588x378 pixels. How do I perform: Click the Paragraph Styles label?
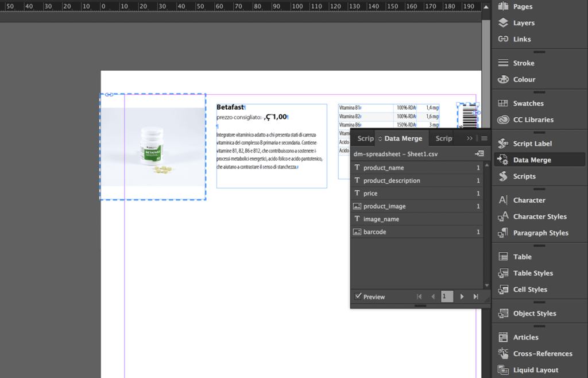(x=541, y=233)
